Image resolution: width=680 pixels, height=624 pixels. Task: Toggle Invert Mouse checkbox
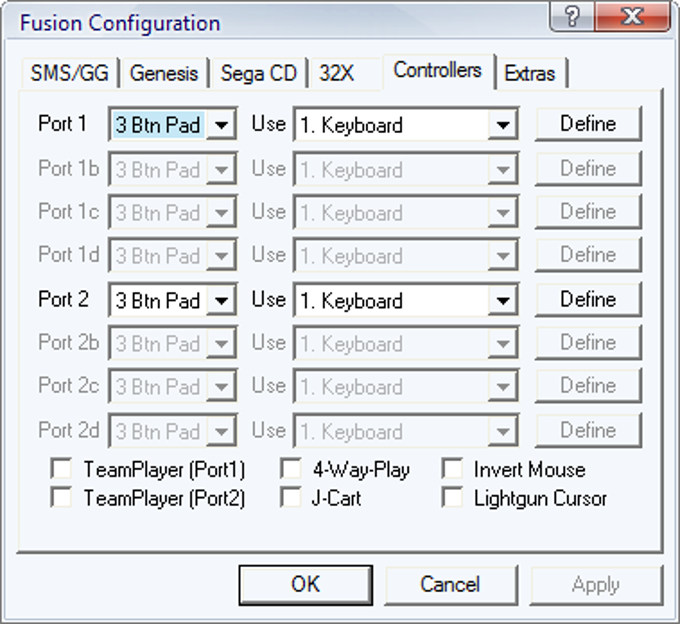453,469
